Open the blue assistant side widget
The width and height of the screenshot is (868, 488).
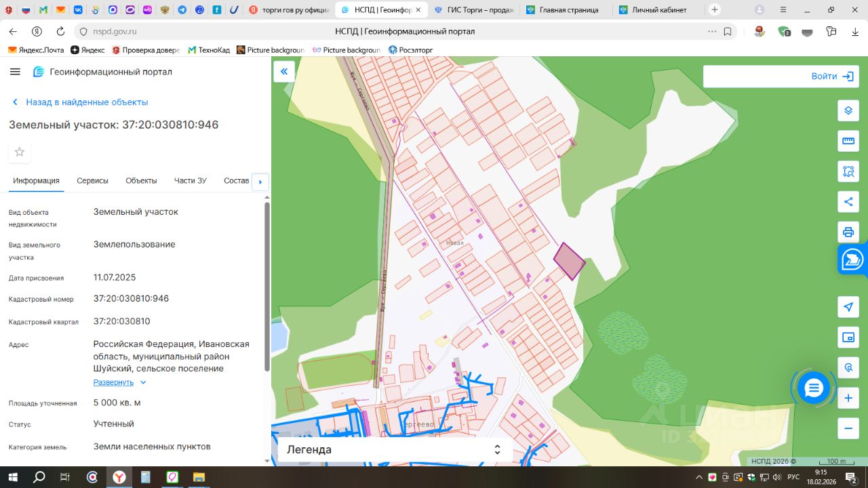[853, 259]
